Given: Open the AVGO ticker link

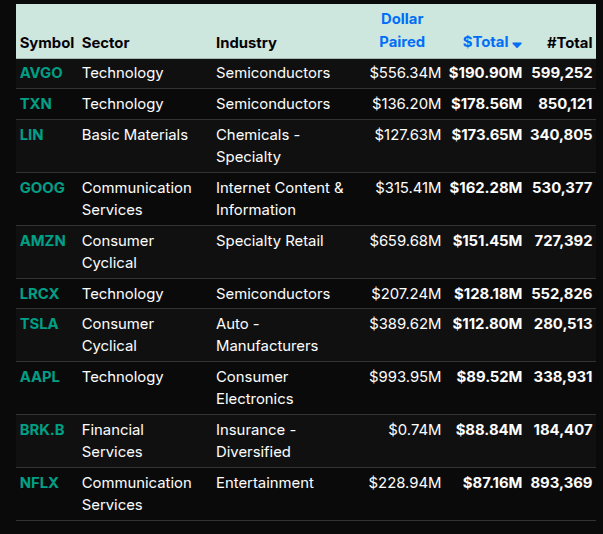Looking at the screenshot, I should [40, 73].
